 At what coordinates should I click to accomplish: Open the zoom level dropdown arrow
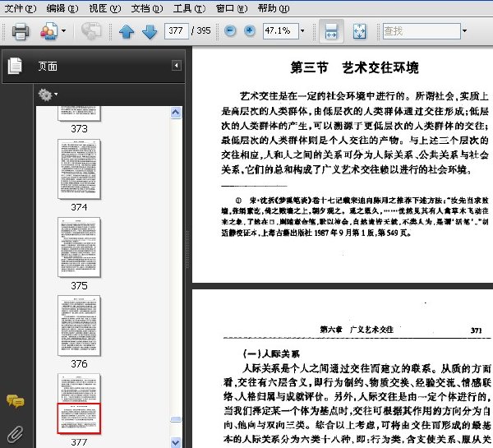pos(302,31)
